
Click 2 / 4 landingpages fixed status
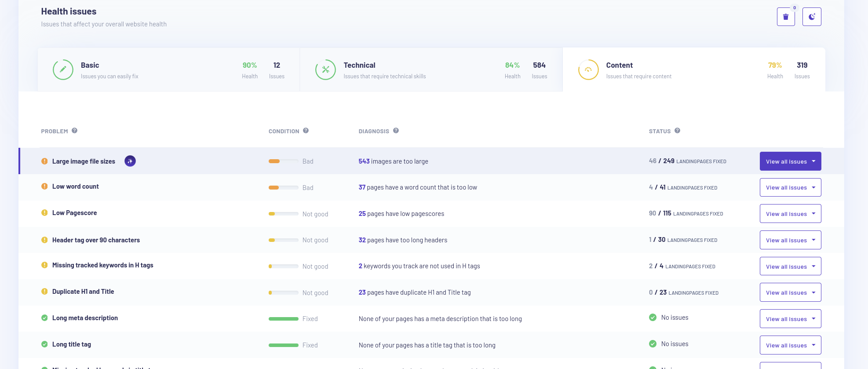click(682, 266)
